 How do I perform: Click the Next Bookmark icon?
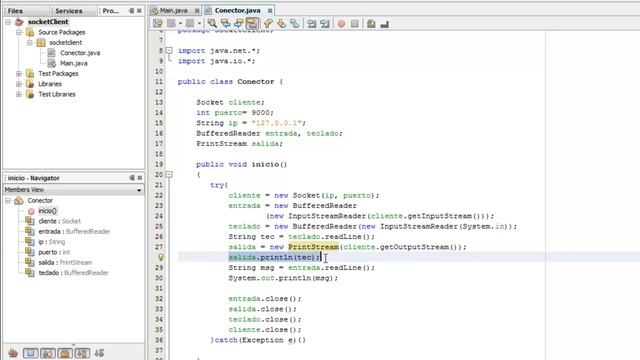tap(281, 24)
